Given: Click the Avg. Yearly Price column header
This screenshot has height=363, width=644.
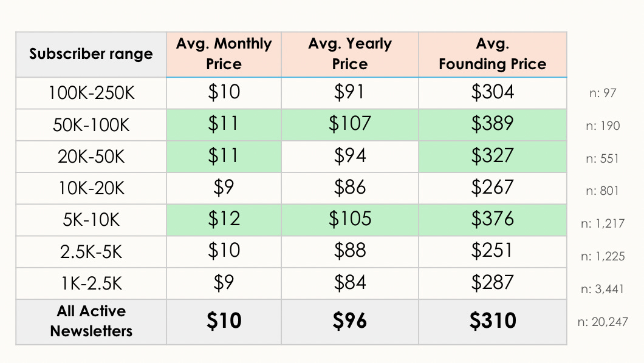Looking at the screenshot, I should [x=350, y=54].
